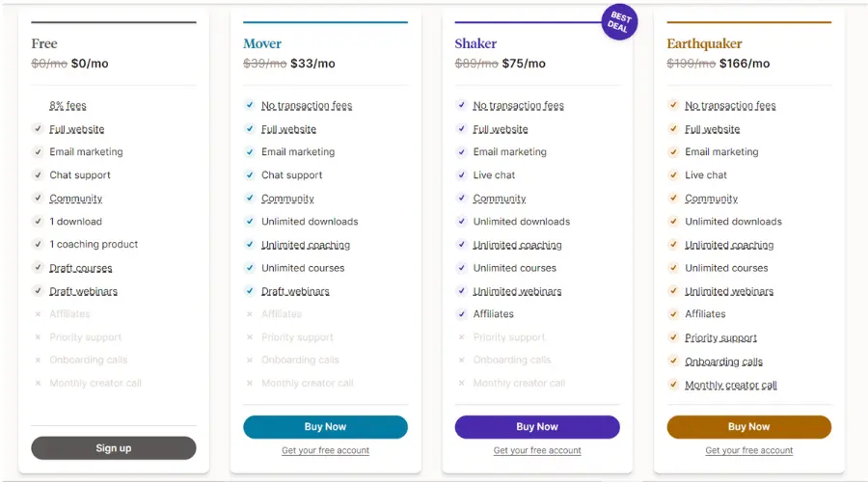Click X icon beside Affiliates in Free plan
Screen dimensions: 868x482
pyautogui.click(x=38, y=313)
